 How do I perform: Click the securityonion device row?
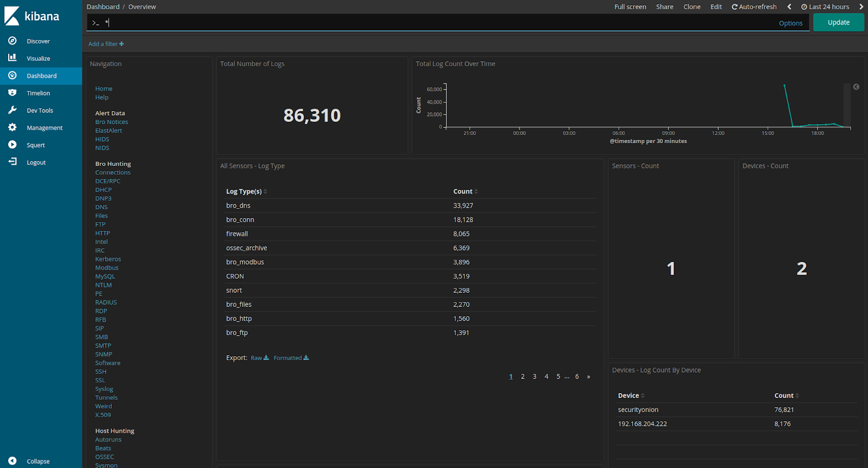737,410
